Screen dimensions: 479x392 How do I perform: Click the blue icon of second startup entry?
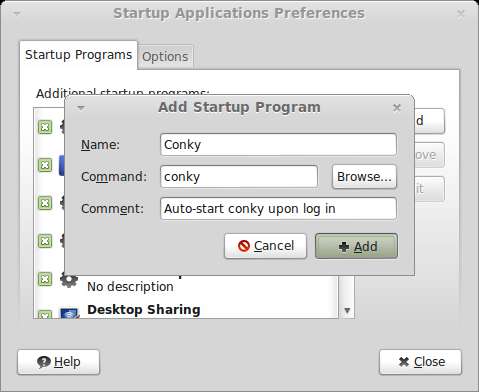[62, 165]
